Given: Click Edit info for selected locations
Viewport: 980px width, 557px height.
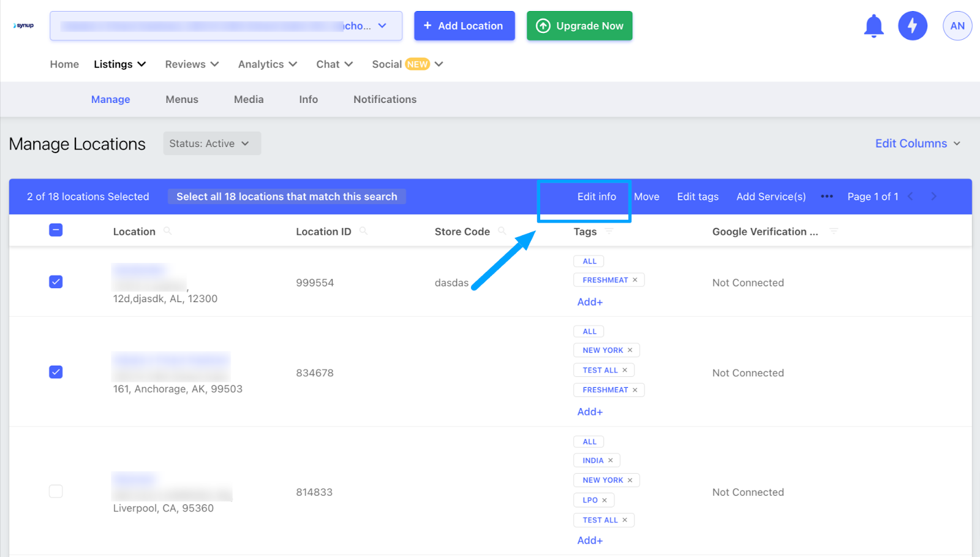Looking at the screenshot, I should [x=597, y=197].
